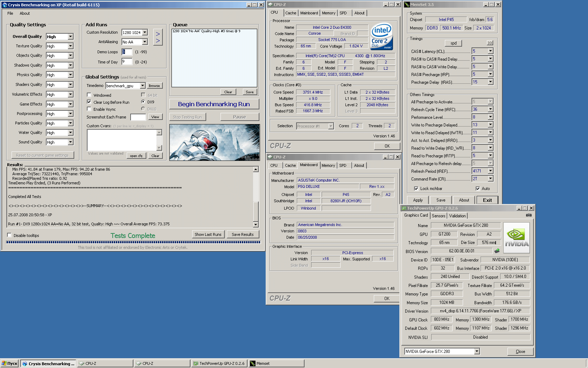Open the Custom Resolution dropdown
The width and height of the screenshot is (588, 368).
[145, 32]
